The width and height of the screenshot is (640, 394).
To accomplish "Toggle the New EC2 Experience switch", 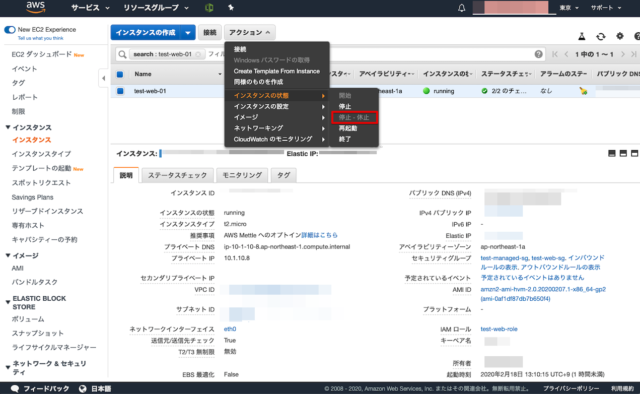I will pos(10,29).
